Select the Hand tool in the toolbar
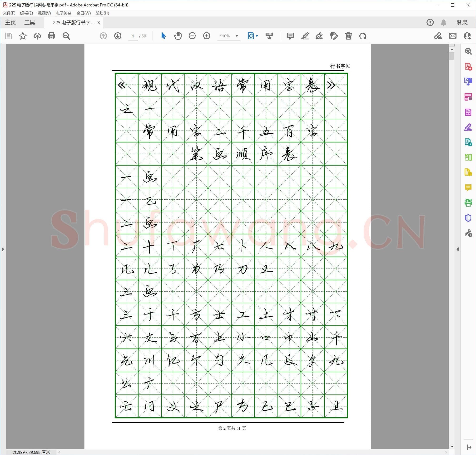Image resolution: width=476 pixels, height=455 pixels. [178, 36]
